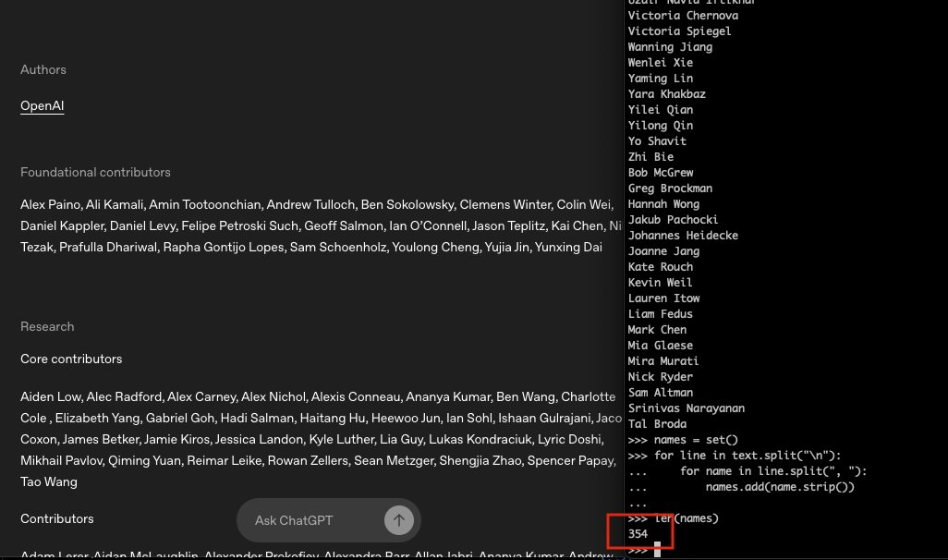948x560 pixels.
Task: Click 'Alex Paino' in foundational contributors
Action: point(50,205)
